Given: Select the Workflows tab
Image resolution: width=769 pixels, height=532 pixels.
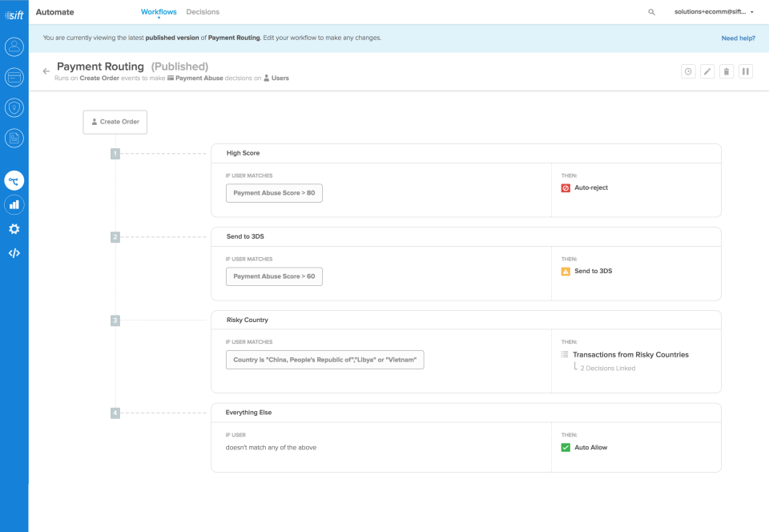Looking at the screenshot, I should (x=159, y=12).
